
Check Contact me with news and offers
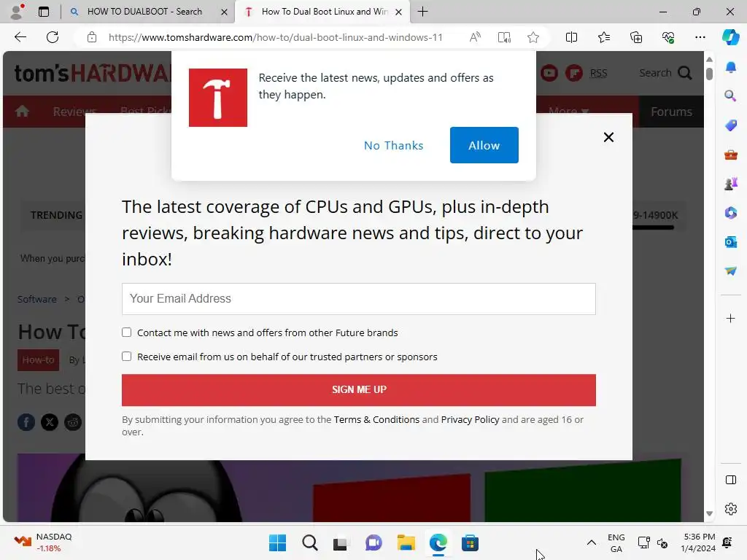[x=126, y=332]
